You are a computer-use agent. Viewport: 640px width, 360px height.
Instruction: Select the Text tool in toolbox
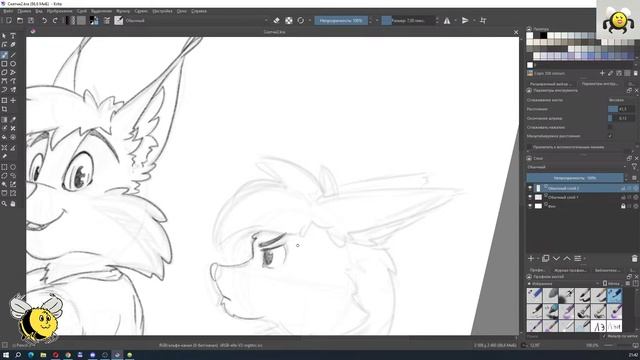click(13, 36)
